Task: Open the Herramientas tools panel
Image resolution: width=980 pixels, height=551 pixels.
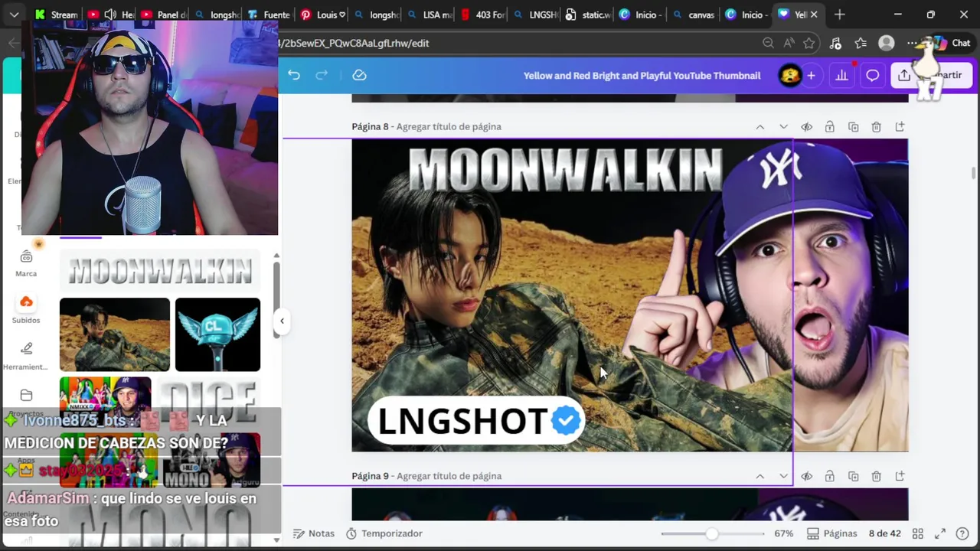Action: tap(26, 356)
